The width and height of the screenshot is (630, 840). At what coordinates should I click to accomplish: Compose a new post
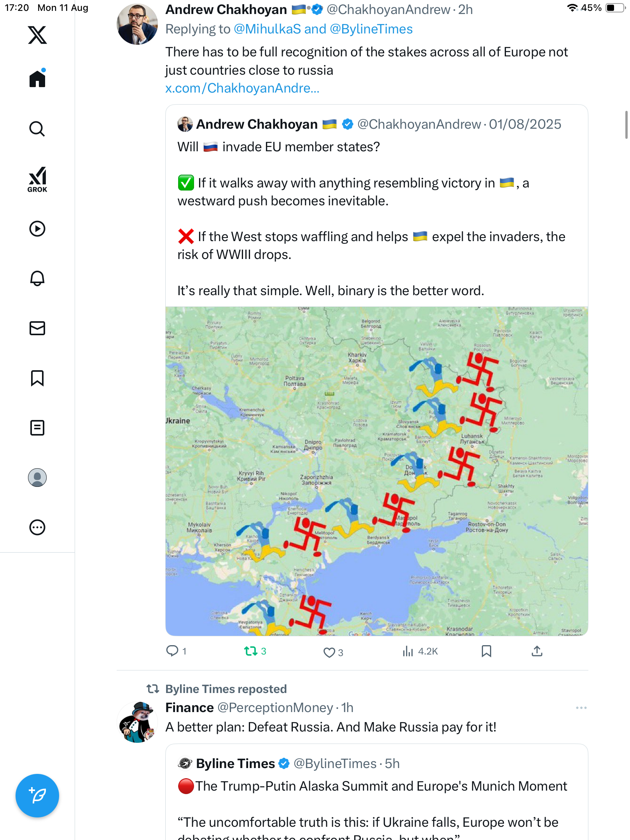click(x=37, y=795)
